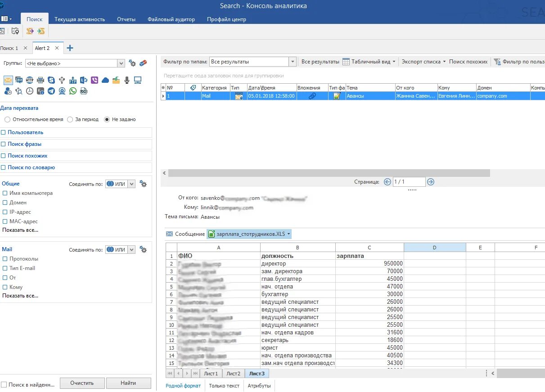Select the Viber channel icon

[95, 80]
